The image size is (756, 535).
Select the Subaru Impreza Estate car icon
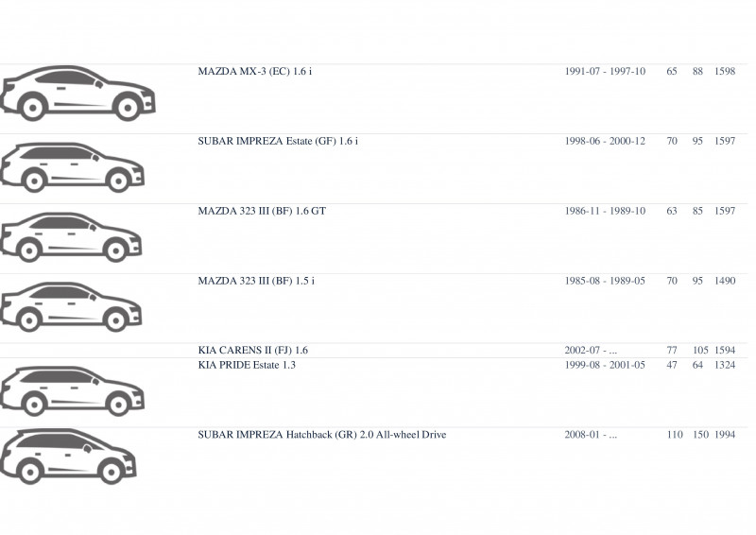click(73, 167)
